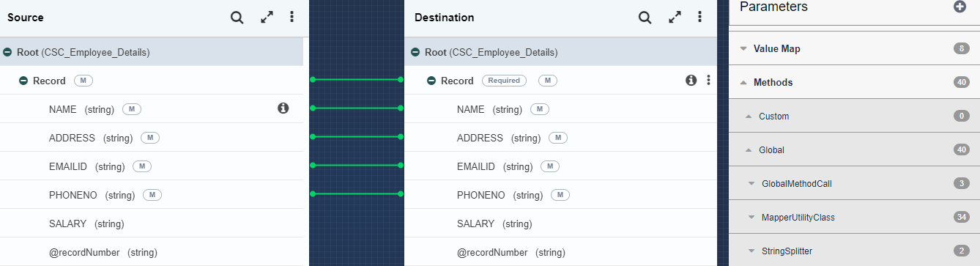Screen dimensions: 980x266
Task: Select the EMAILID mapping line connector
Action: click(357, 166)
